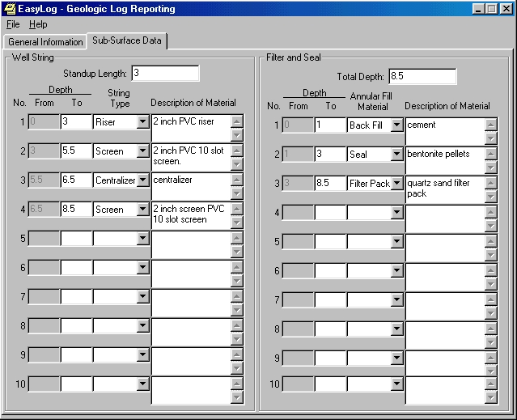Switch to General Information tab
The width and height of the screenshot is (517, 420).
click(x=45, y=42)
